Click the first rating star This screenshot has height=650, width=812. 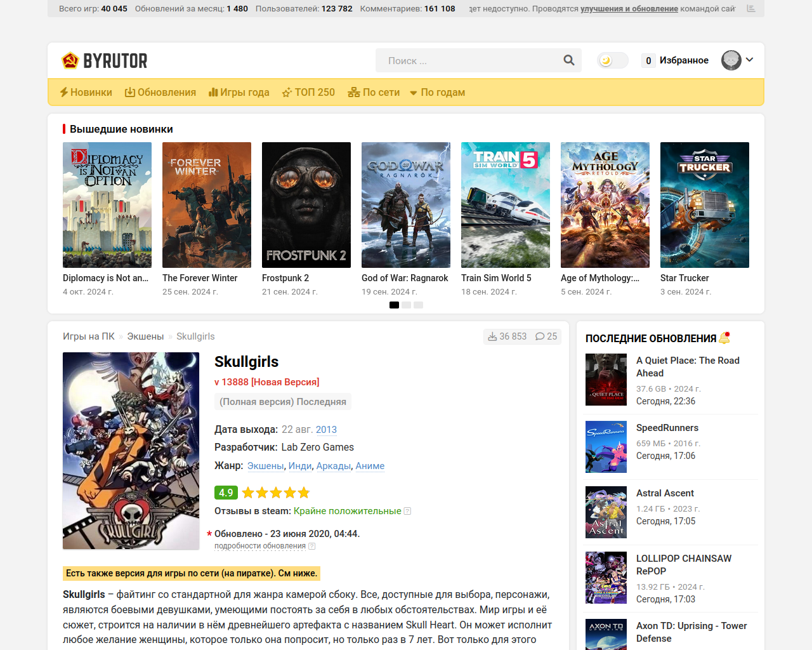(248, 493)
